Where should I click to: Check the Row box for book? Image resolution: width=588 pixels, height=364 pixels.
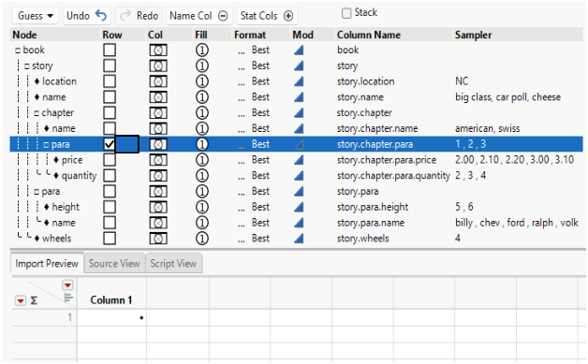click(110, 50)
